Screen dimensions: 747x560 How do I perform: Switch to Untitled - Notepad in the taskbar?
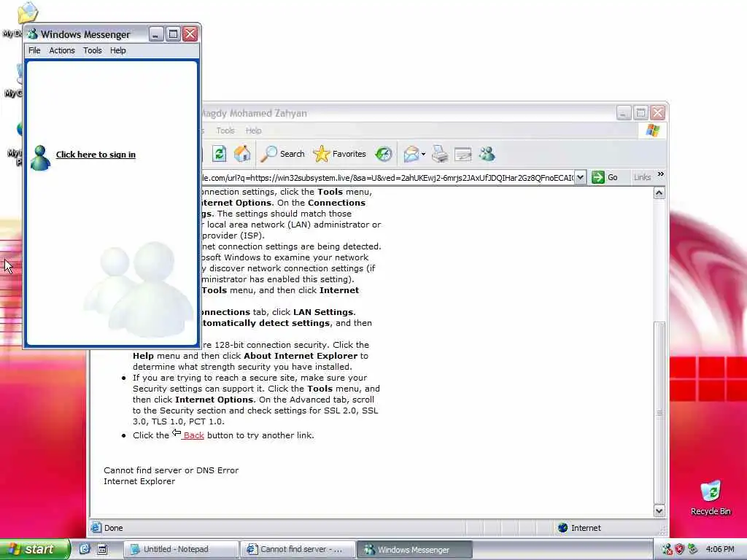pos(181,549)
